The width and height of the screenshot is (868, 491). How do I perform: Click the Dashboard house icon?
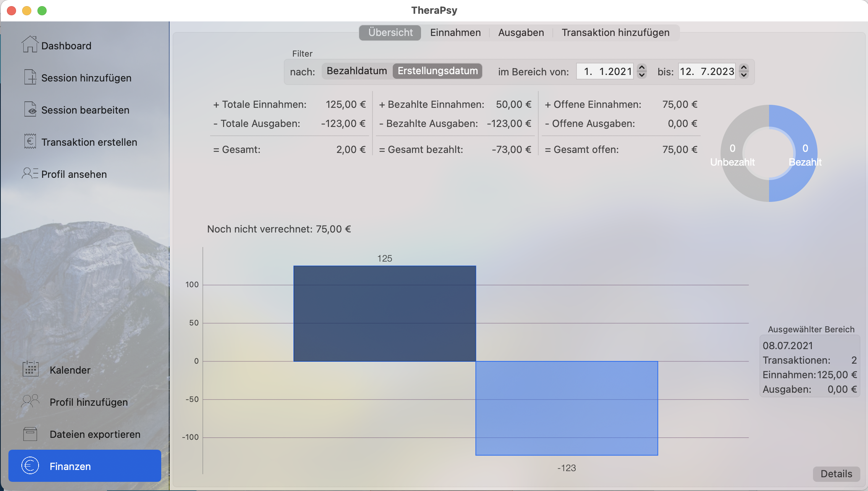(30, 44)
